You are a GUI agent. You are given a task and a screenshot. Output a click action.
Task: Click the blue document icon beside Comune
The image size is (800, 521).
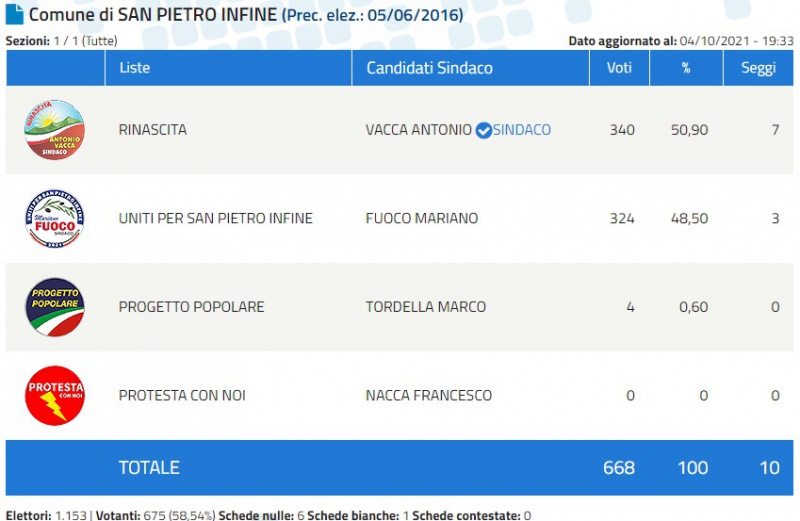(15, 15)
